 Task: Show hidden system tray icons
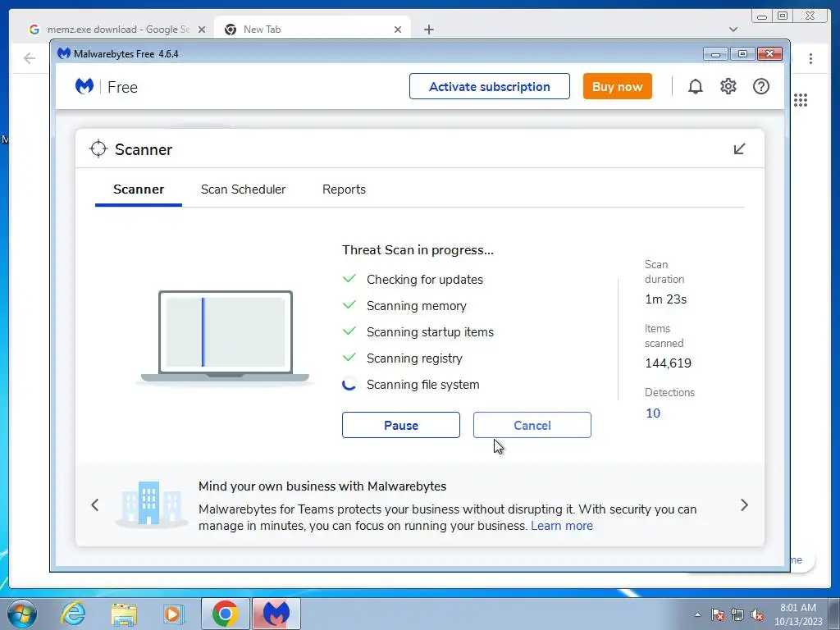697,614
